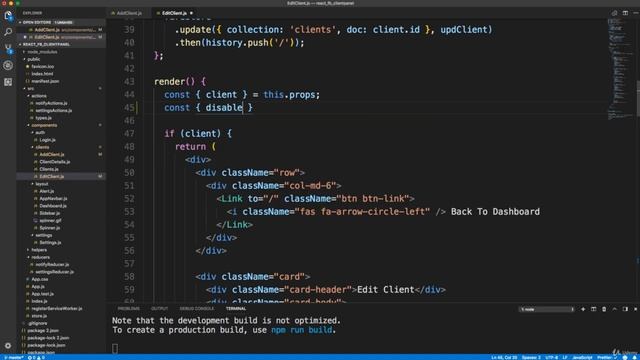Open favicon.ico in the file tree
Image resolution: width=640 pixels, height=360 pixels.
click(x=43, y=67)
